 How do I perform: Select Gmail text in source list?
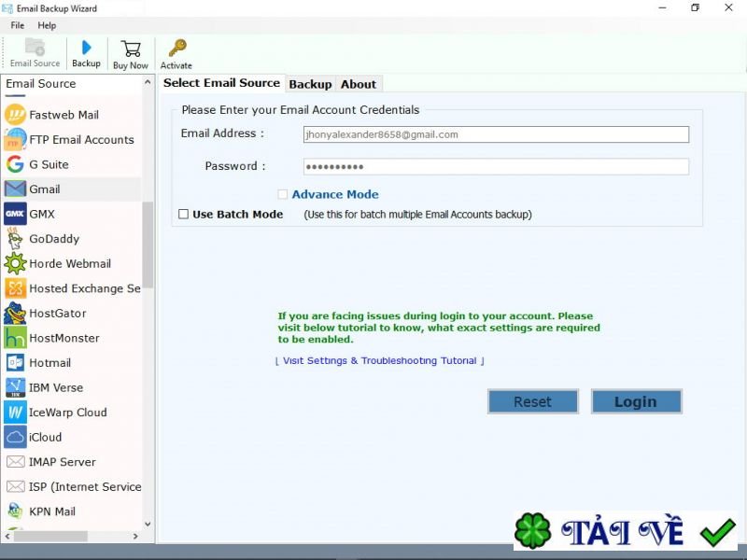click(x=45, y=189)
